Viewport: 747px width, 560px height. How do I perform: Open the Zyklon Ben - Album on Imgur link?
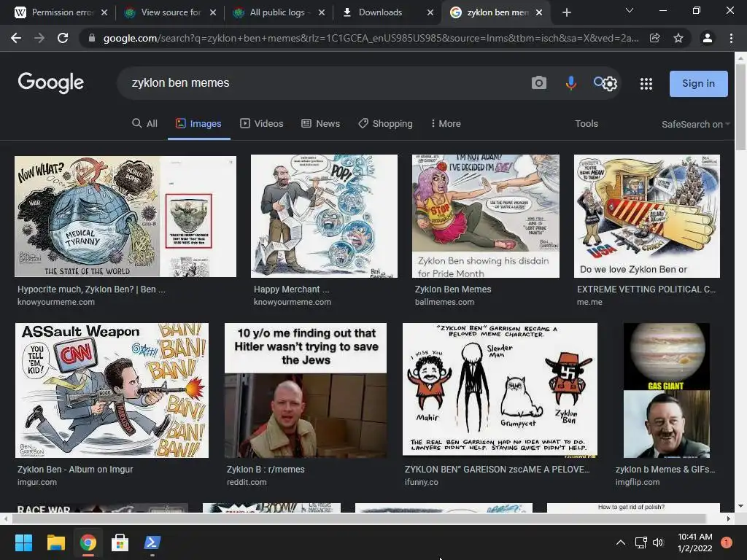75,469
